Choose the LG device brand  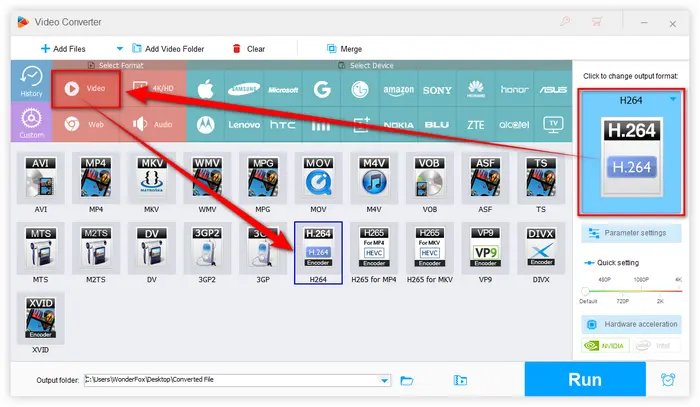click(360, 89)
